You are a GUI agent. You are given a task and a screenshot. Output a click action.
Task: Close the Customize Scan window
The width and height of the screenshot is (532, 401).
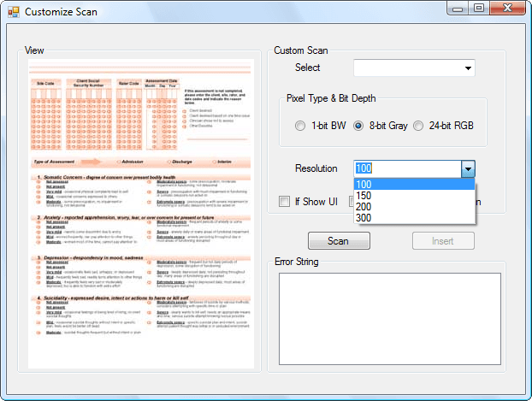click(x=507, y=9)
